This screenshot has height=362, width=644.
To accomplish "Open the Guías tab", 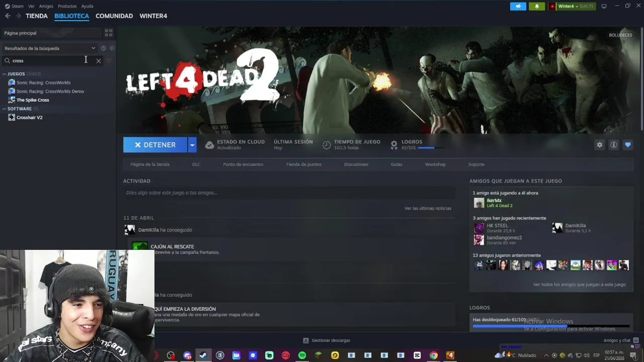I will click(x=396, y=164).
